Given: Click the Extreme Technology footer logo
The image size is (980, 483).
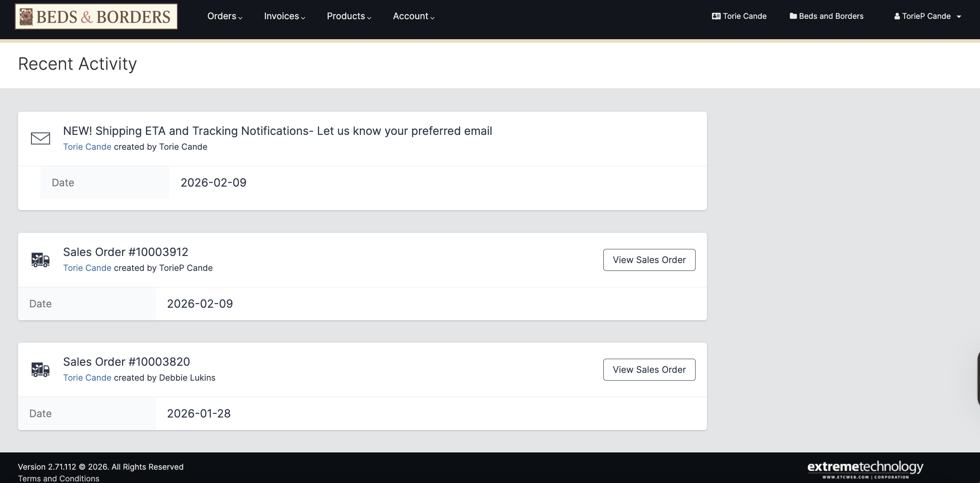Looking at the screenshot, I should (x=865, y=469).
